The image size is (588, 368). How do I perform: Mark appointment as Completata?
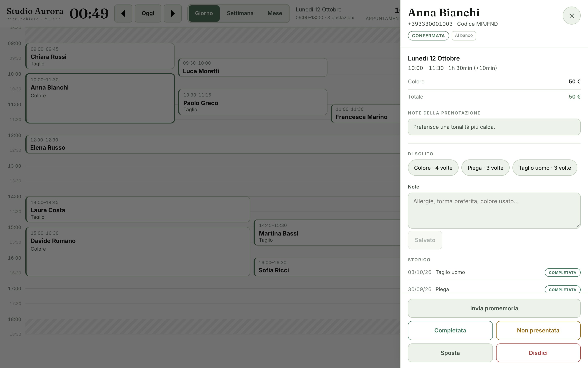pos(450,331)
